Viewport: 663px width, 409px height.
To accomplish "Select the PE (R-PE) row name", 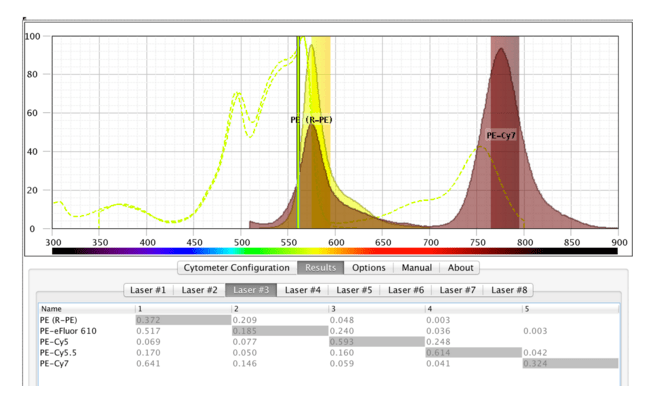I will 58,320.
